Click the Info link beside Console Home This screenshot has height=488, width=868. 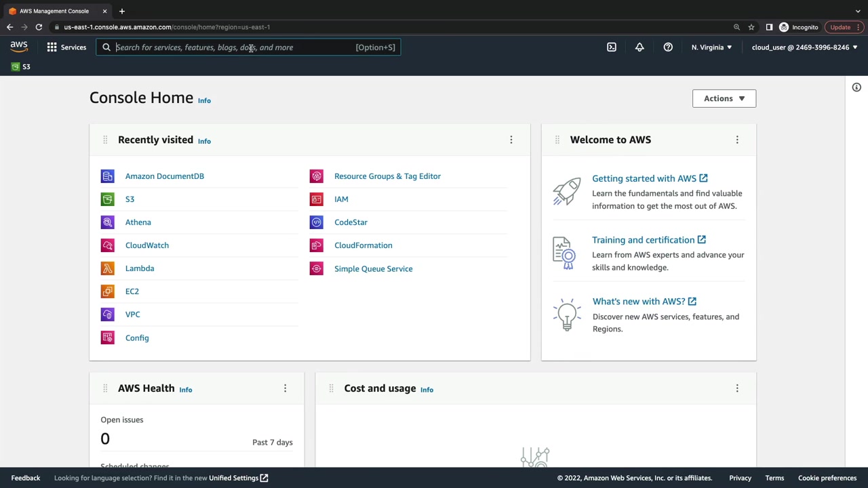(x=204, y=100)
